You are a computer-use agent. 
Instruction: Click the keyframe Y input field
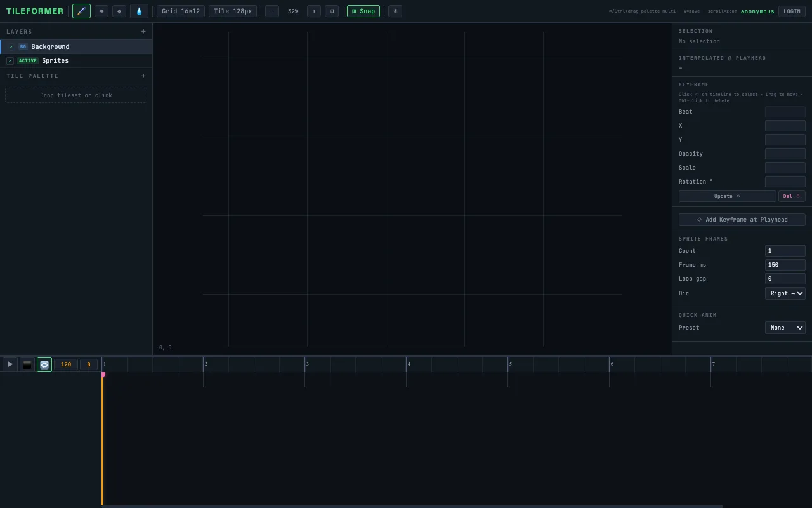pos(785,140)
